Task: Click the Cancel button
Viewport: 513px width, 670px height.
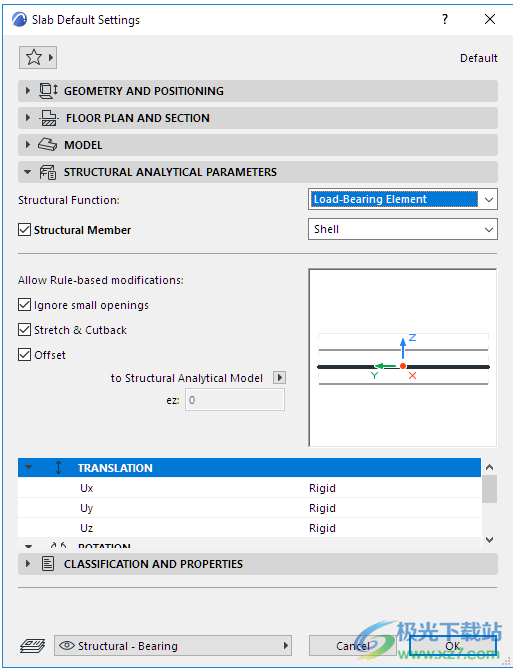Action: coord(353,646)
